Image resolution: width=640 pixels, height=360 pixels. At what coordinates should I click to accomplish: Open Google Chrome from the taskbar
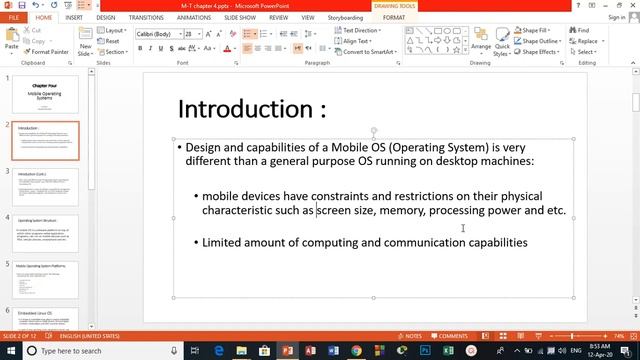(356, 351)
